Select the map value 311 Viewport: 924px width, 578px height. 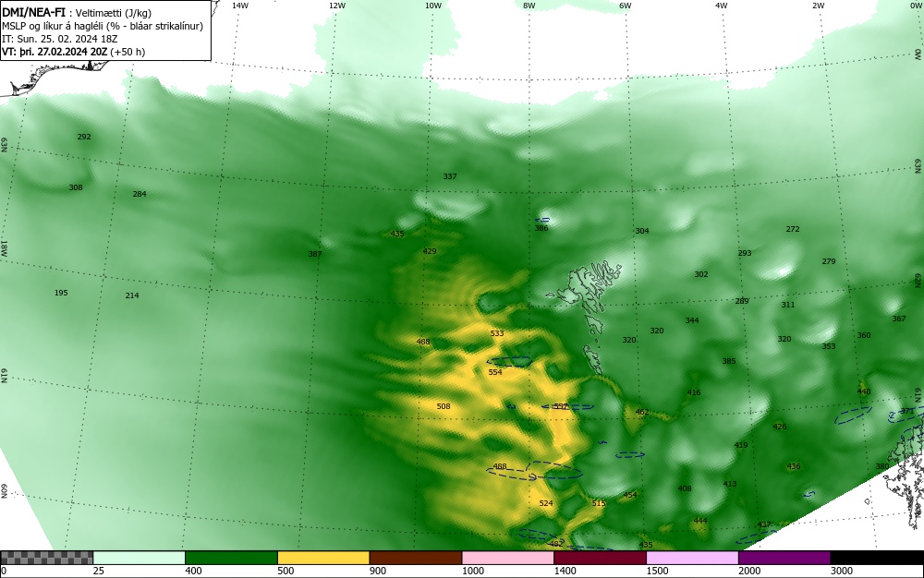click(788, 305)
